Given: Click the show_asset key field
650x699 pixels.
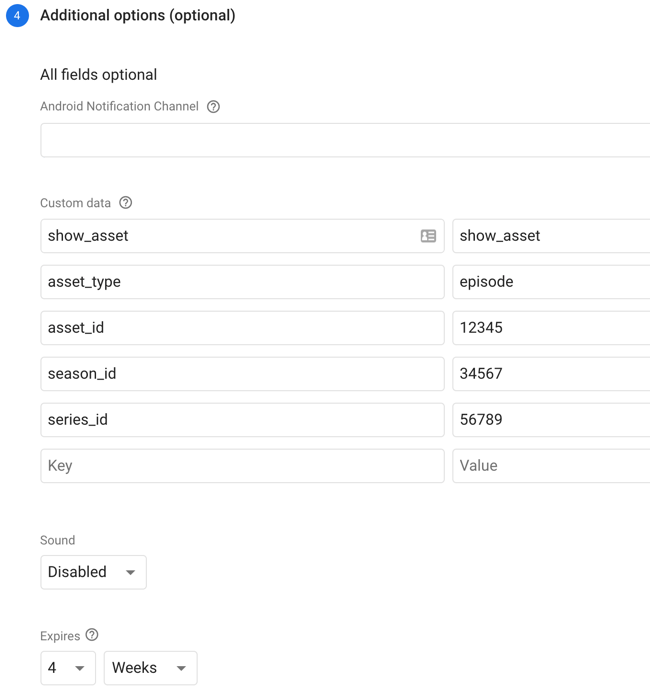Looking at the screenshot, I should coord(242,236).
